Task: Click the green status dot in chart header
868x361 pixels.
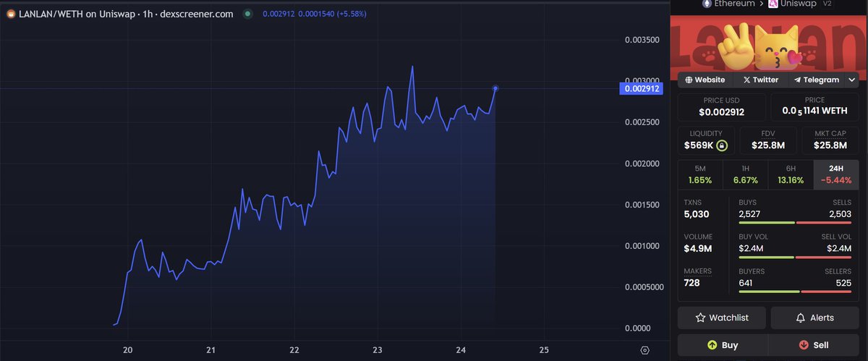Action: [248, 14]
